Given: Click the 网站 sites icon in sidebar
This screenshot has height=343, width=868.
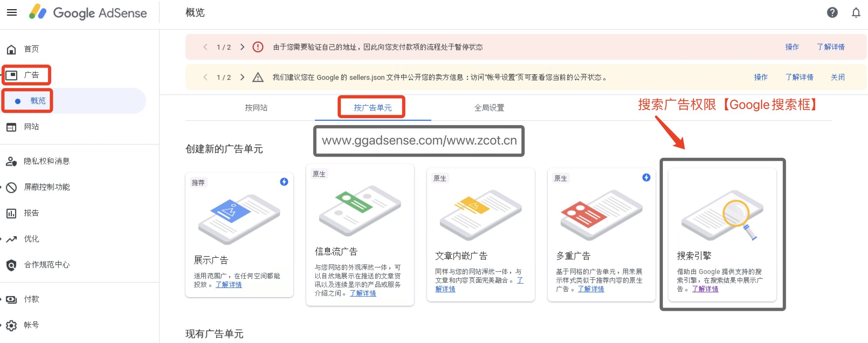Looking at the screenshot, I should [x=12, y=127].
